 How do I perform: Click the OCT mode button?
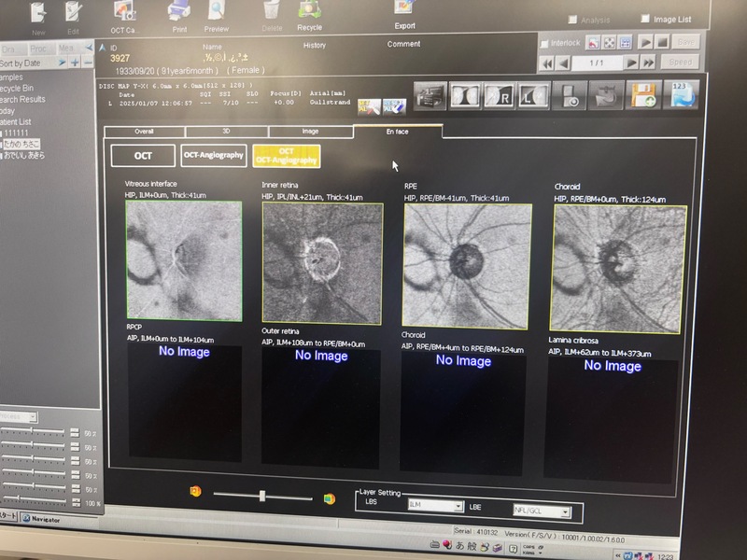click(x=143, y=156)
